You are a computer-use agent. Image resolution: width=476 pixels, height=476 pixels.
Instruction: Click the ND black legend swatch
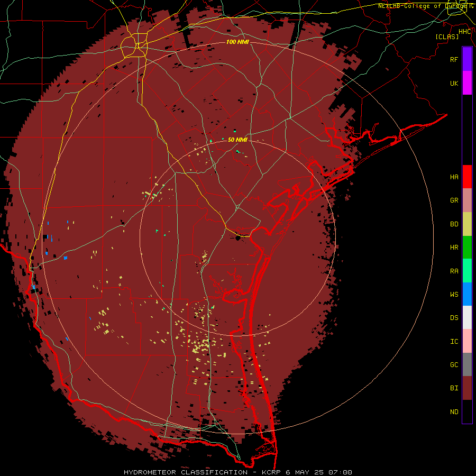(467, 411)
